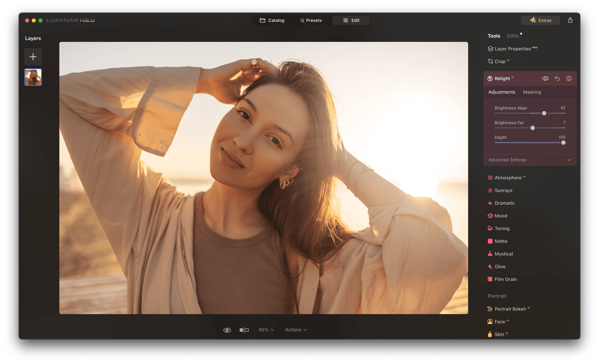599x364 pixels.
Task: Open the Skin AI tool
Action: point(500,334)
